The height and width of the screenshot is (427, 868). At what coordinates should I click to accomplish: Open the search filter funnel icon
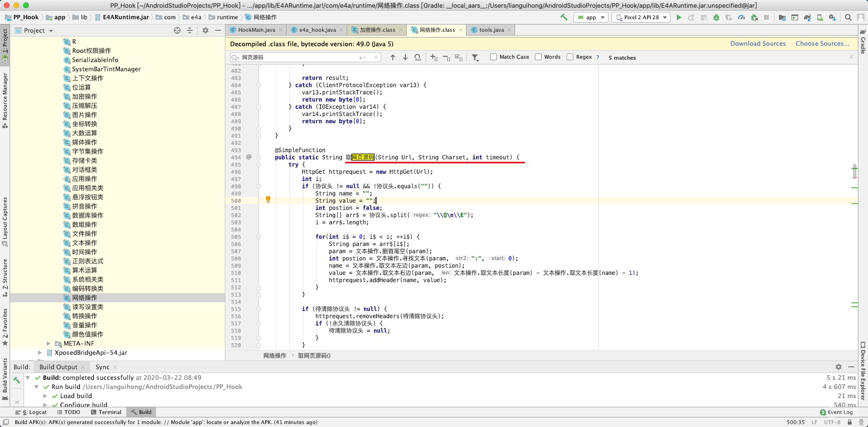(x=475, y=57)
